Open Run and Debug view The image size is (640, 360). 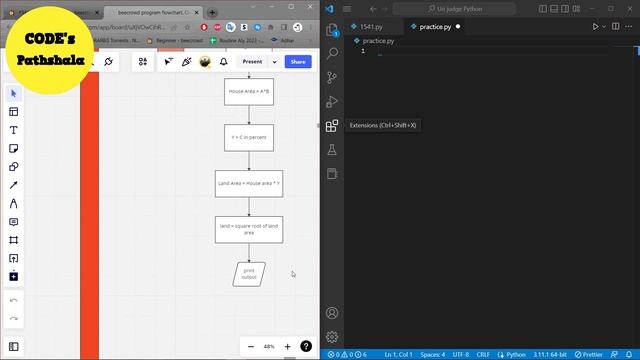tap(332, 101)
